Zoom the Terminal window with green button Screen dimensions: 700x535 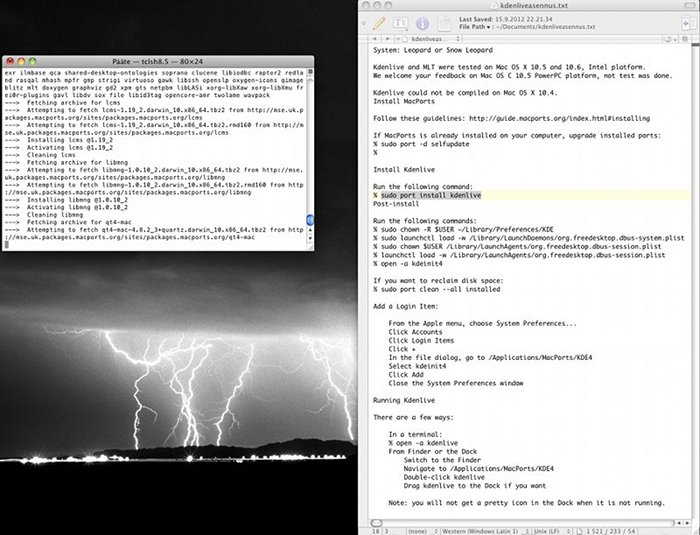click(x=32, y=61)
